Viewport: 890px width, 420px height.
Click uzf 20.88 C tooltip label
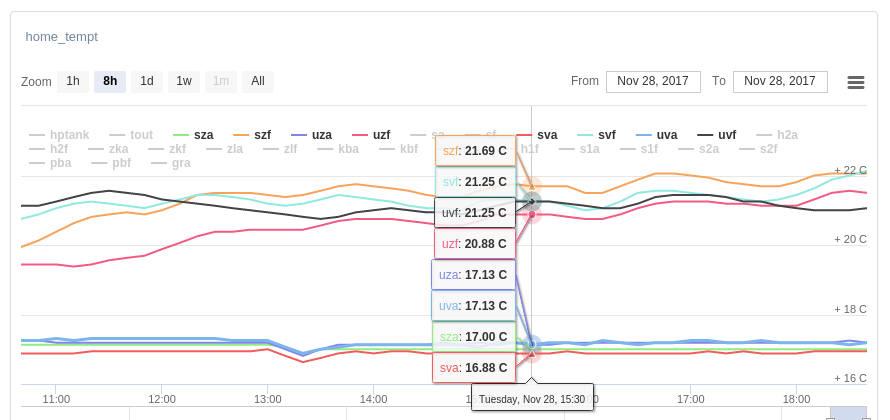pos(475,244)
